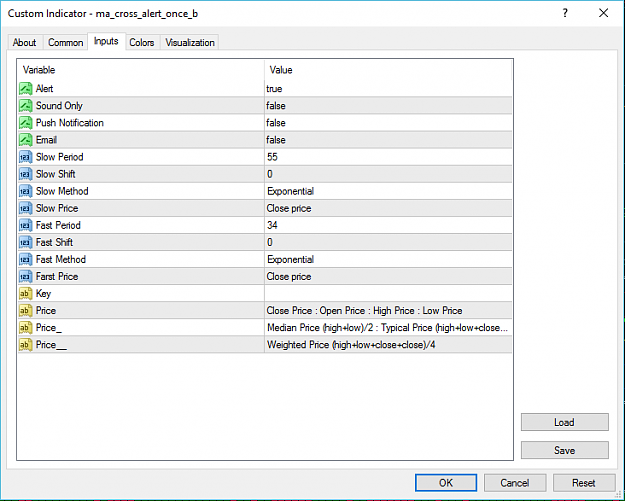Select the Fast Period value 34
The height and width of the screenshot is (501, 625).
coord(388,225)
